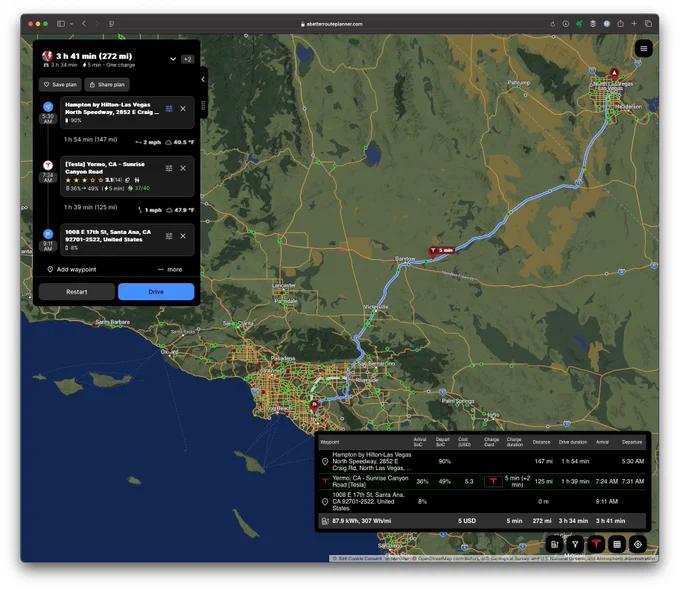Click the 5:30 AM departure time chip
Image resolution: width=680 pixels, height=590 pixels.
48,119
